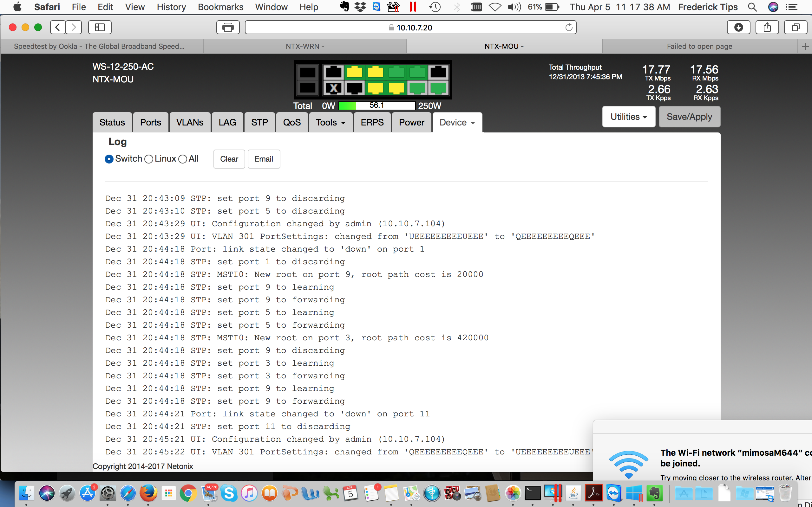Reload the page with the refresh icon
The image size is (812, 507).
(x=569, y=27)
